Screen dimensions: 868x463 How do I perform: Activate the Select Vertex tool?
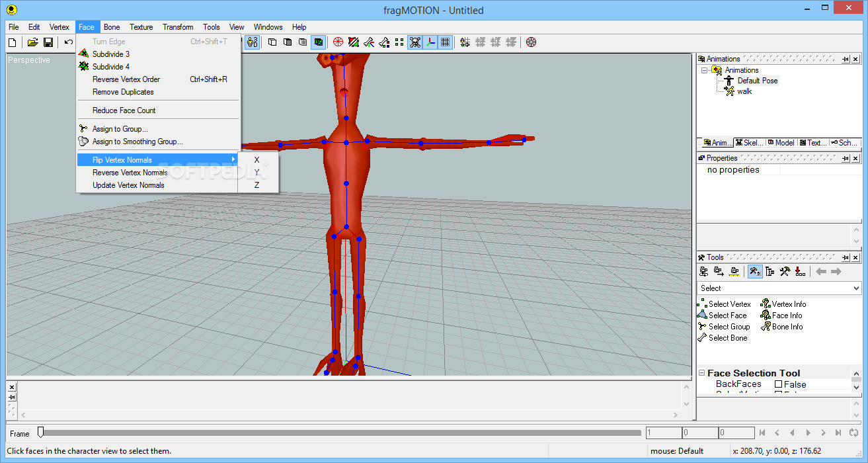pyautogui.click(x=725, y=304)
